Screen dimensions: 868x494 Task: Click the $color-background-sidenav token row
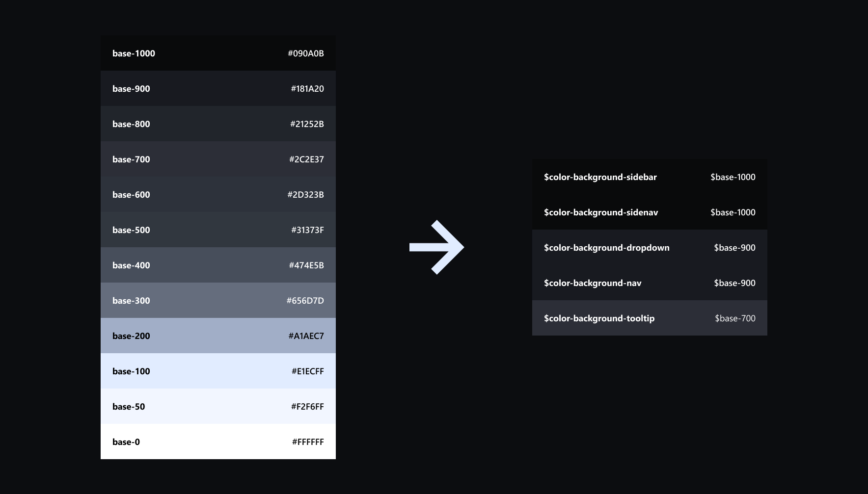649,212
